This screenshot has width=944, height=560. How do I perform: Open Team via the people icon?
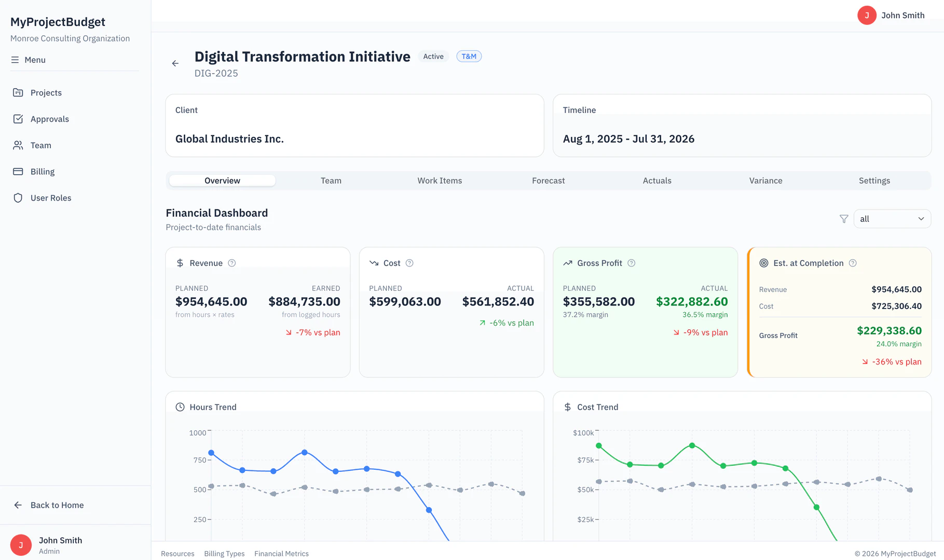[18, 145]
